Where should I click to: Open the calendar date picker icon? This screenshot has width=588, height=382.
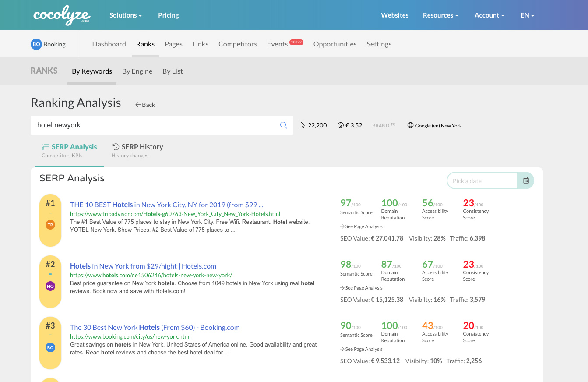[x=526, y=180]
